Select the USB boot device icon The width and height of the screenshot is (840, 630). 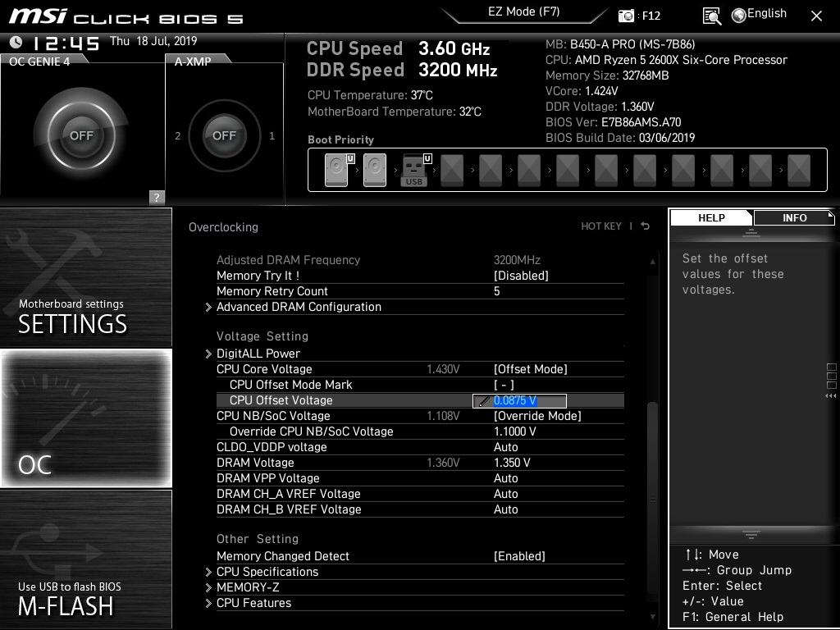(x=416, y=170)
